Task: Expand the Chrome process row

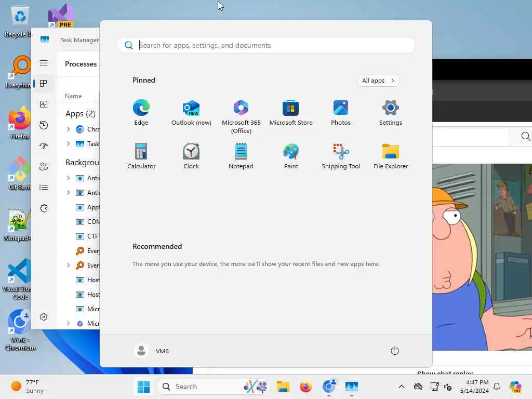Action: coord(68,129)
